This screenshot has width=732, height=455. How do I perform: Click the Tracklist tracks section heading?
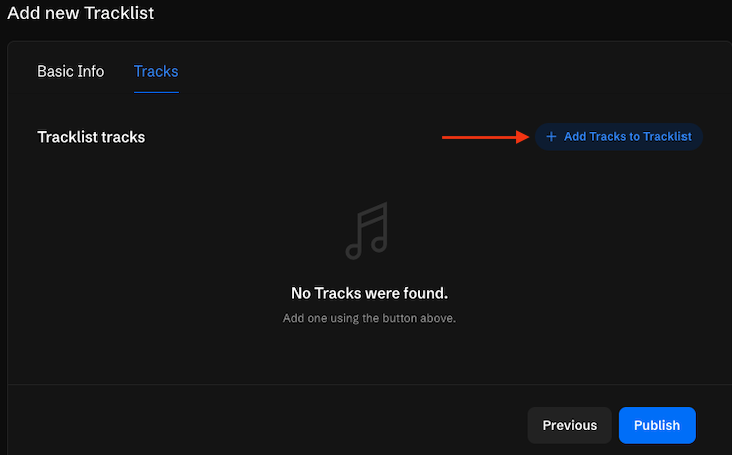point(91,137)
